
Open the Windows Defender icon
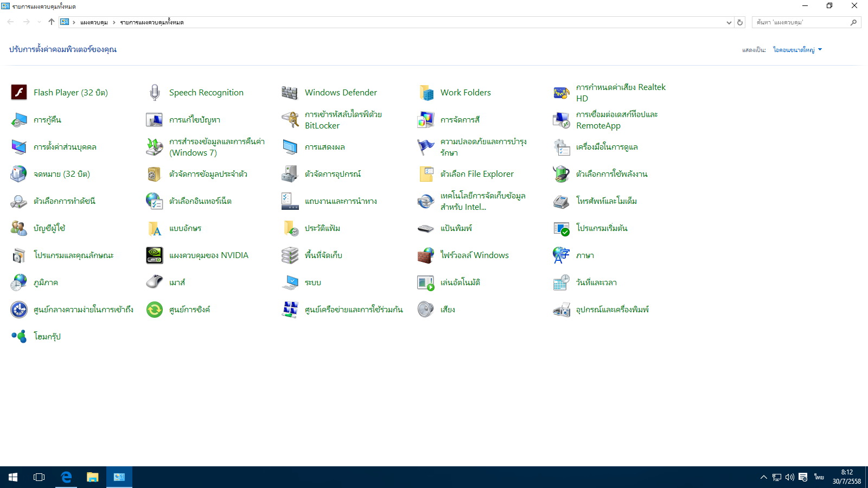290,93
